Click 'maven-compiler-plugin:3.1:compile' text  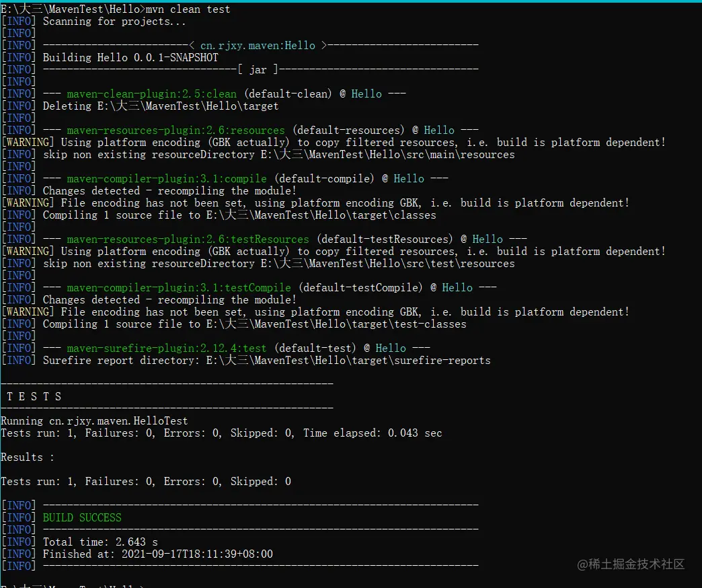coord(167,179)
